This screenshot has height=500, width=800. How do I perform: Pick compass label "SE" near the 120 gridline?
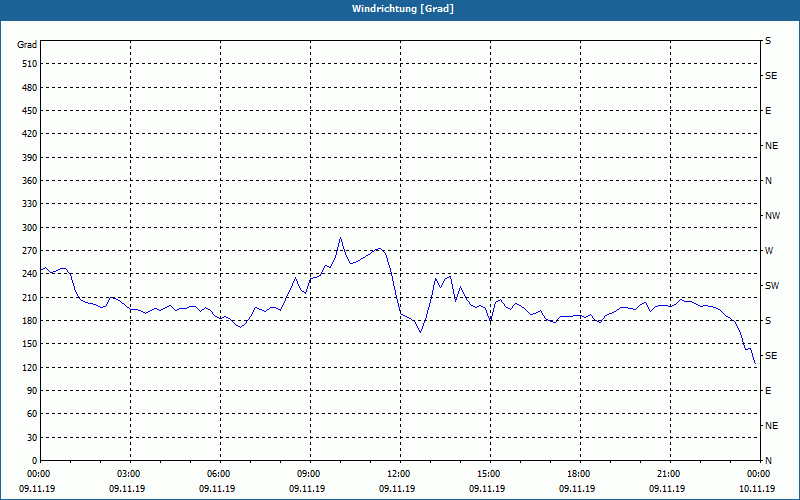(x=771, y=356)
